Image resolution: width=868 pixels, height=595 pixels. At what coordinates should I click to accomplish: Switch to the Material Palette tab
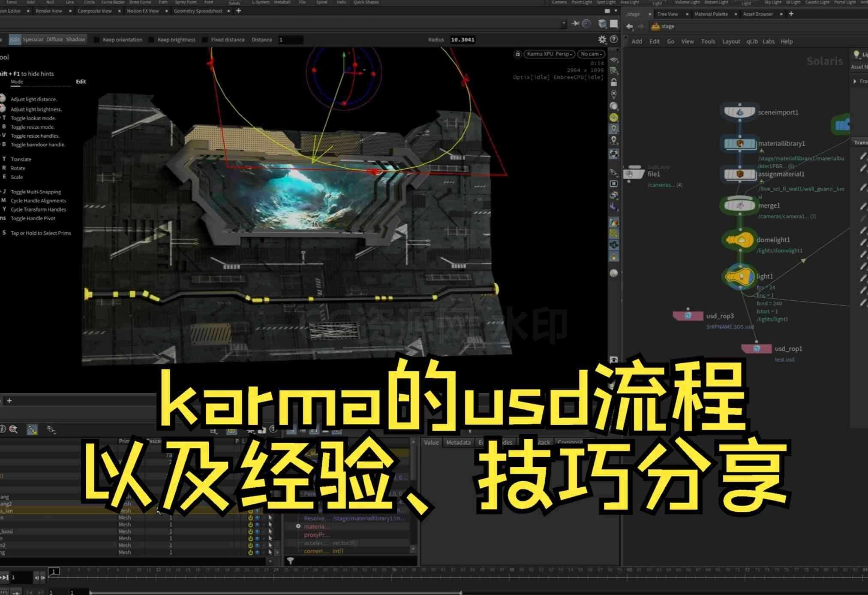tap(711, 14)
